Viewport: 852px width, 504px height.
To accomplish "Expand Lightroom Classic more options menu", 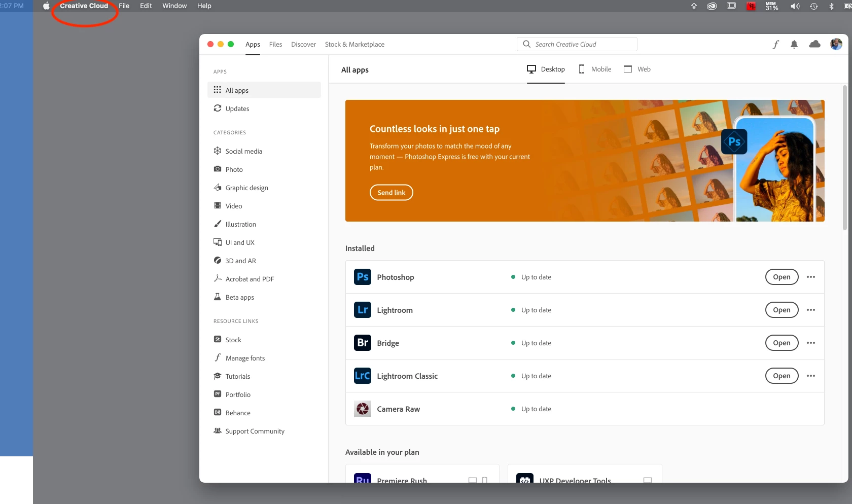I will [x=811, y=376].
